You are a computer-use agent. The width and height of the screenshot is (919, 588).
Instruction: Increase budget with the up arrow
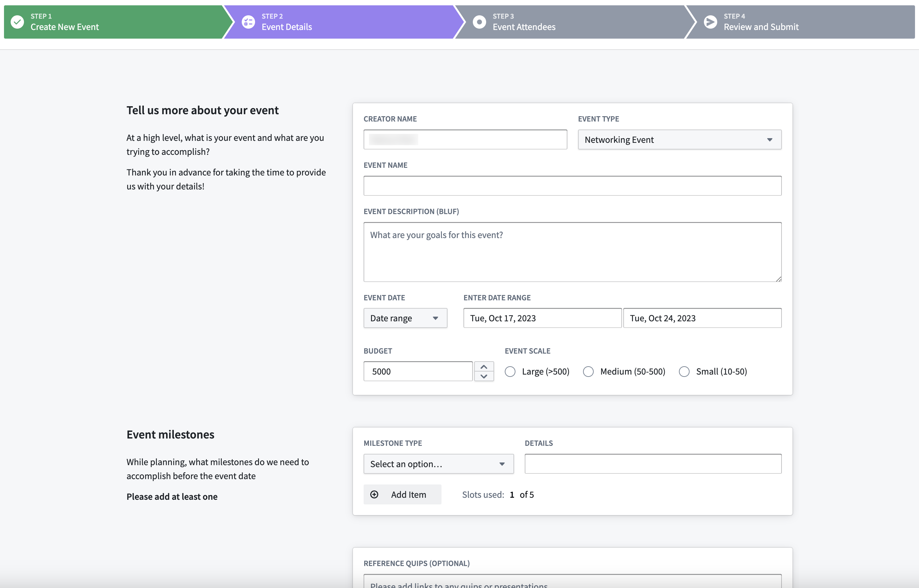[484, 367]
